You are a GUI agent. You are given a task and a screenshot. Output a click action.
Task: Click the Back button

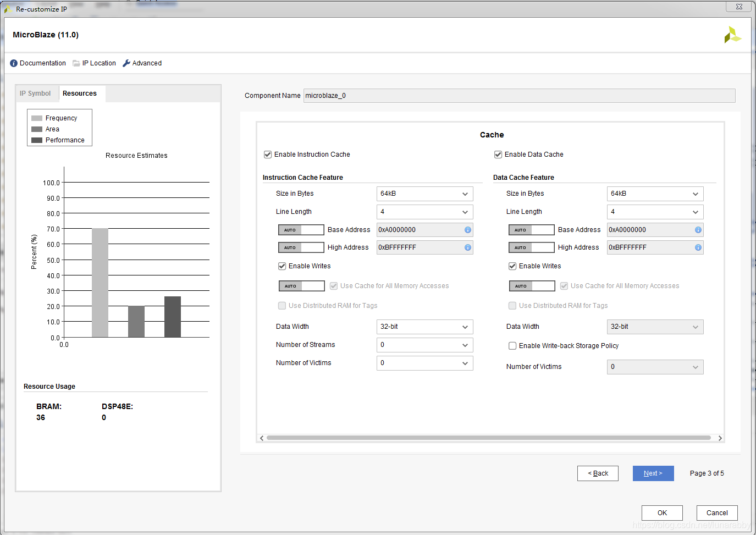[598, 473]
